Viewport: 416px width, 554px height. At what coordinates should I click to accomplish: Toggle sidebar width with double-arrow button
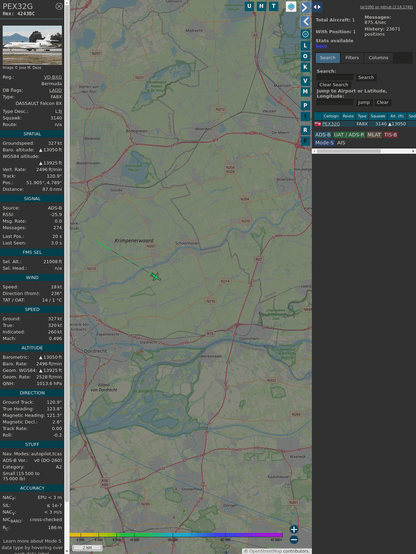(317, 7)
